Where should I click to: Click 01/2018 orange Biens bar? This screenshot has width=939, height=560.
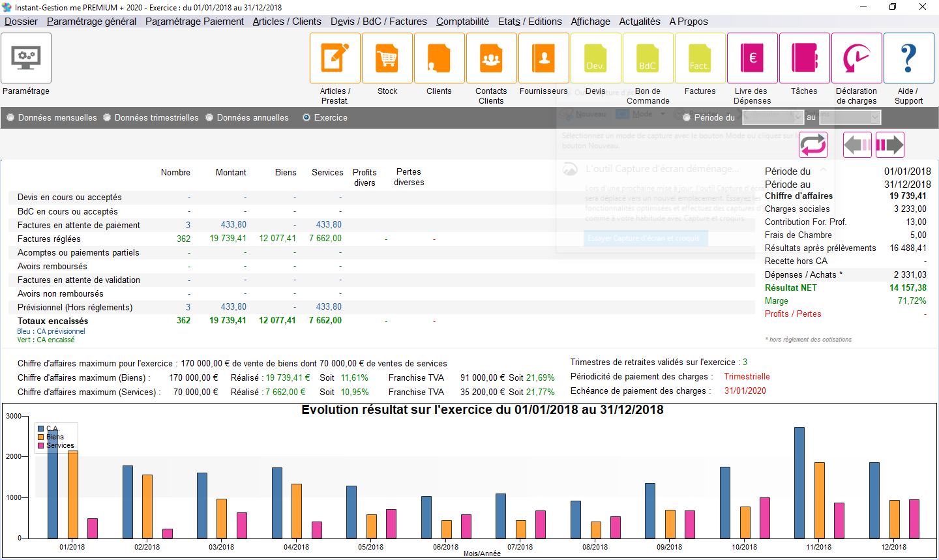pyautogui.click(x=73, y=494)
